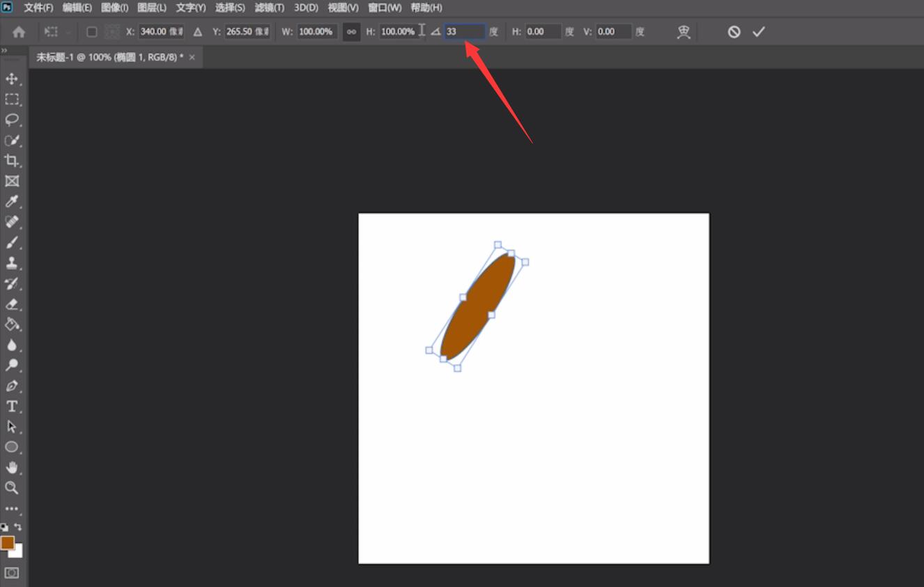Select the Pen tool

pyautogui.click(x=12, y=386)
